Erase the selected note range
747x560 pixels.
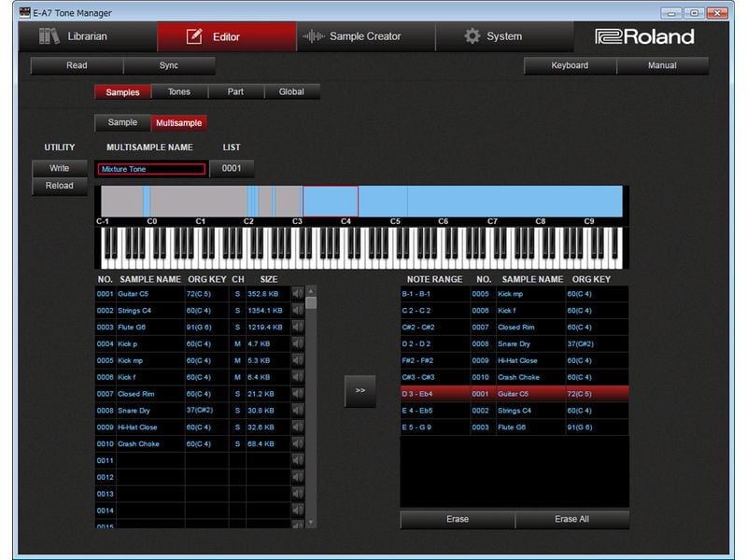pos(458,519)
